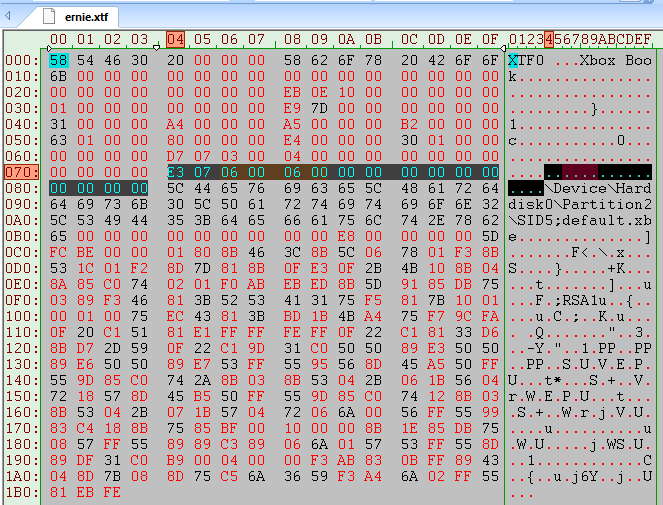Screen dimensions: 663x505
Task: Select row offset 1B0 in the address column
Action: [x=20, y=492]
